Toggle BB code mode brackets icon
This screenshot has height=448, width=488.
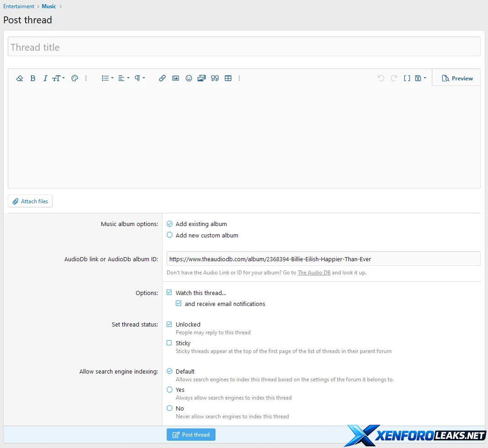[x=407, y=79]
